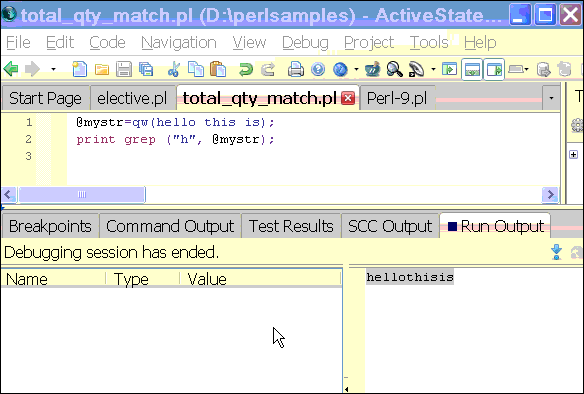Save the file with the floppy disk icon
This screenshot has width=584, height=394.
point(124,69)
